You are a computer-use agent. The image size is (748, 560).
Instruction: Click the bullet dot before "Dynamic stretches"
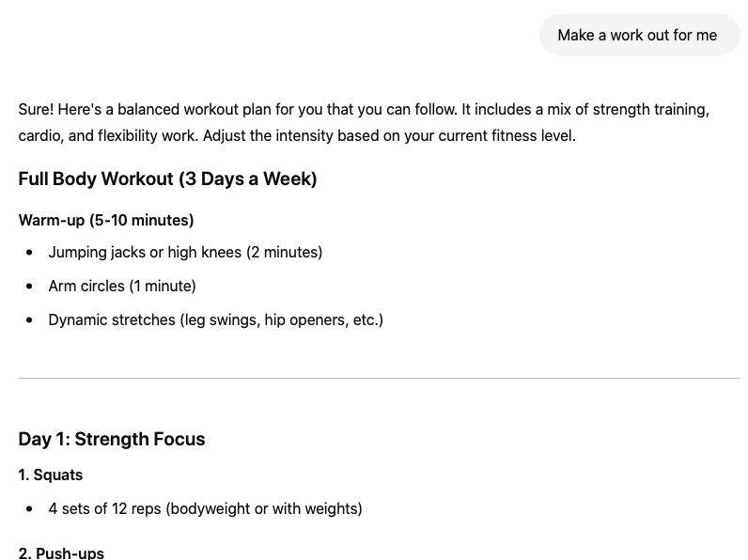(x=29, y=320)
